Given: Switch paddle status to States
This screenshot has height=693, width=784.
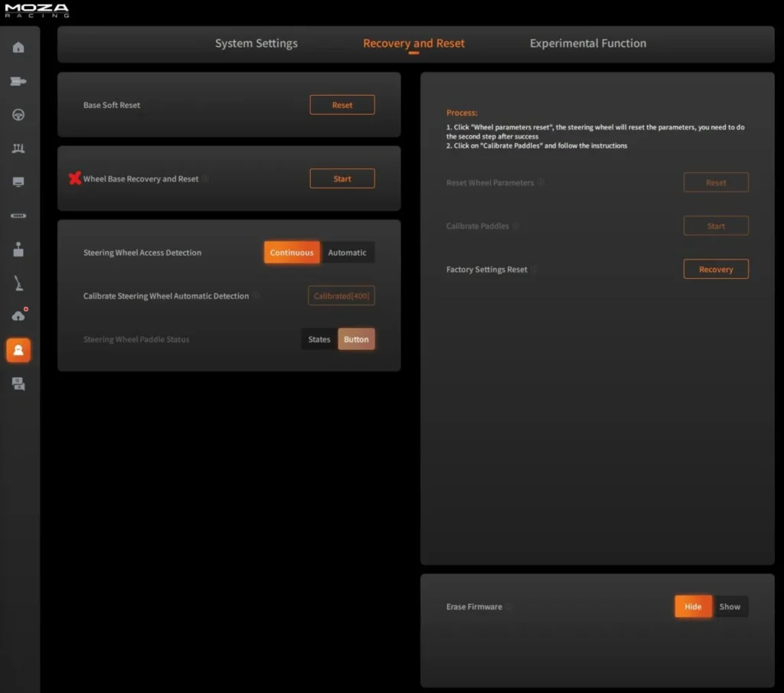Looking at the screenshot, I should (x=319, y=339).
